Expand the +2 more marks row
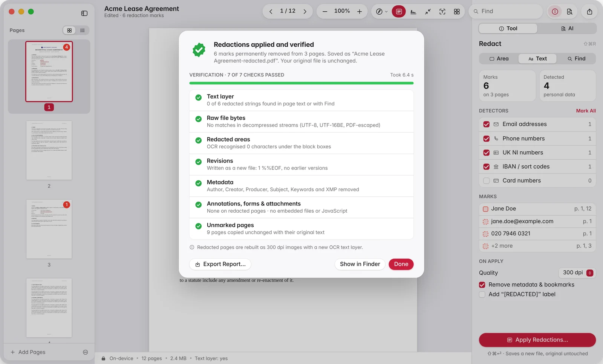 tap(537, 246)
